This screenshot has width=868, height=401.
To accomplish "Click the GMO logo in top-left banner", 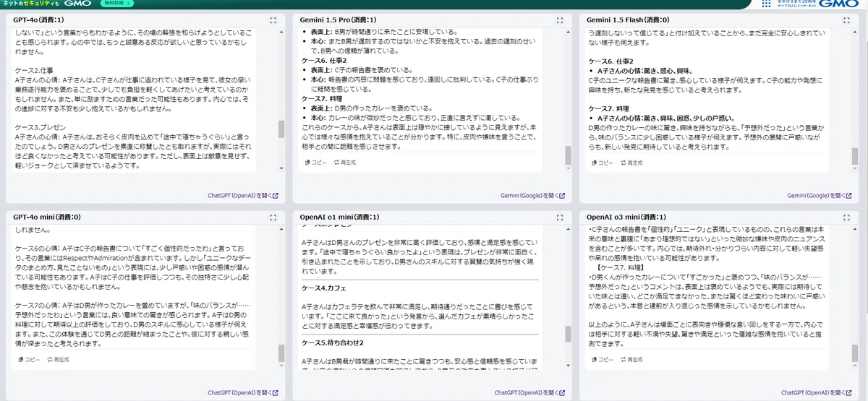I will pyautogui.click(x=76, y=4).
